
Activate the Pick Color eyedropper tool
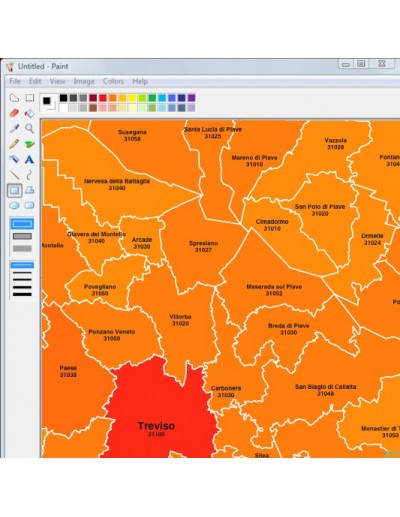point(14,128)
